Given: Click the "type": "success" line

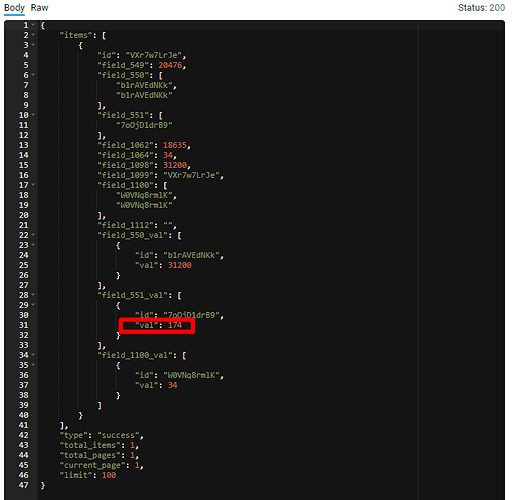Looking at the screenshot, I should coord(102,435).
